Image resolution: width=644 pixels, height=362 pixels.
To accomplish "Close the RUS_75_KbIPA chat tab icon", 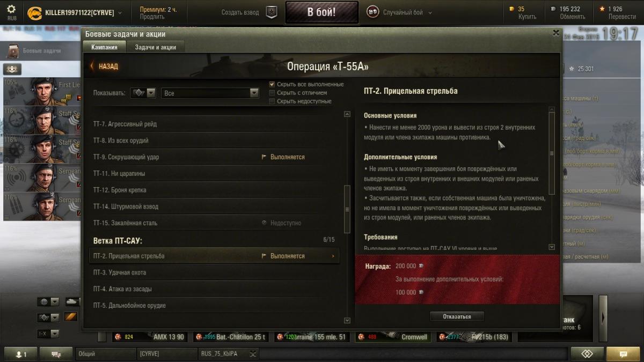I will pyautogui.click(x=252, y=354).
